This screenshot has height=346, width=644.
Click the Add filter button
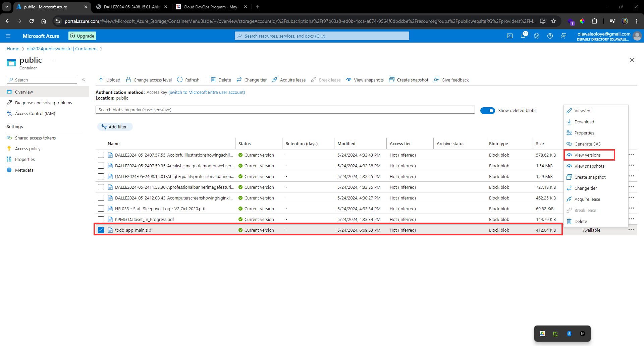115,127
